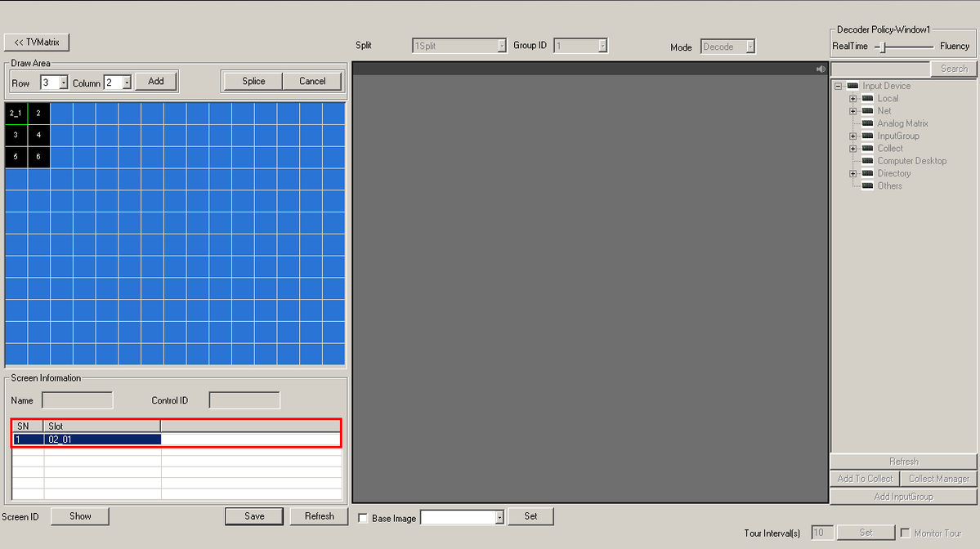Select the Net tree item label
This screenshot has height=549, width=980.
coord(884,111)
